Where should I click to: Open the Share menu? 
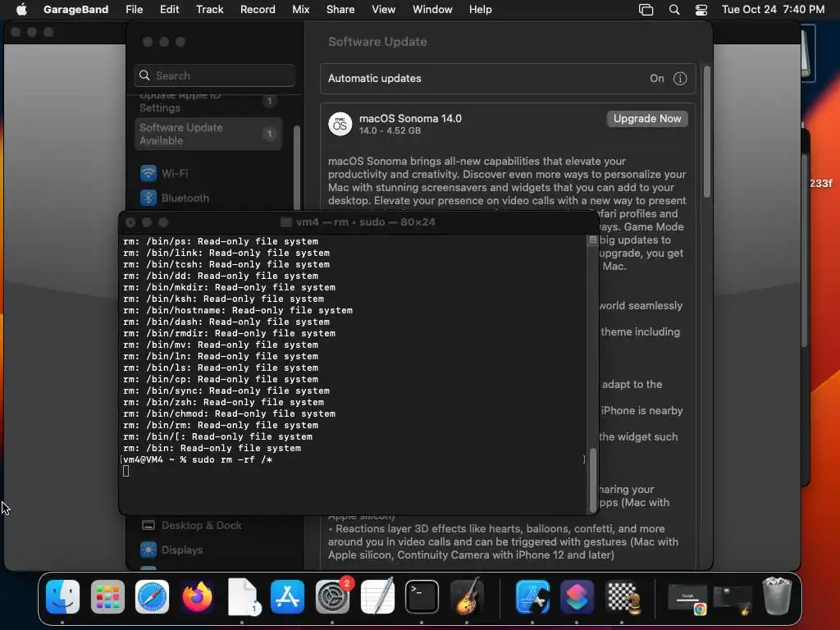pos(340,9)
